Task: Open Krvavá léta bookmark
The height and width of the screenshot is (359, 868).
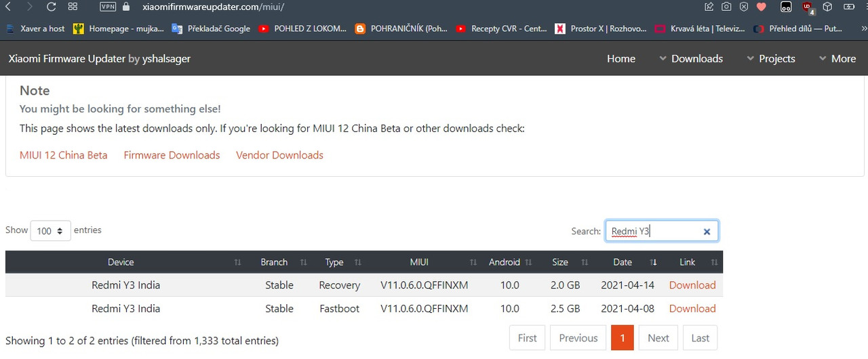Action: (x=700, y=28)
